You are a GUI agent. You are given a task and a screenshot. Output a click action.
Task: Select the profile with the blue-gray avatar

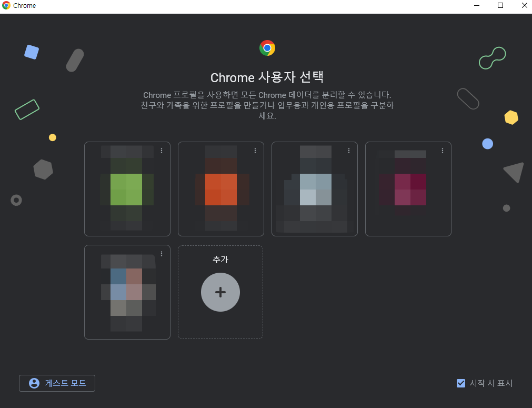(314, 188)
